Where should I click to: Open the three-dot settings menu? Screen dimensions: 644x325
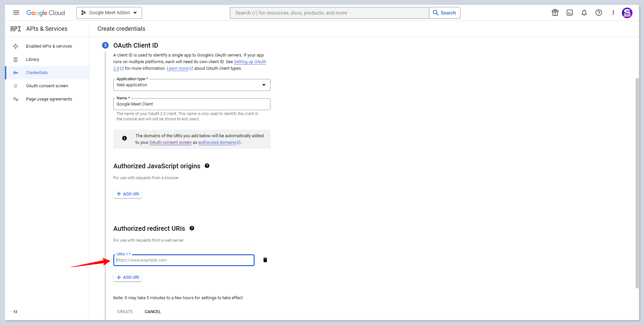pyautogui.click(x=613, y=13)
